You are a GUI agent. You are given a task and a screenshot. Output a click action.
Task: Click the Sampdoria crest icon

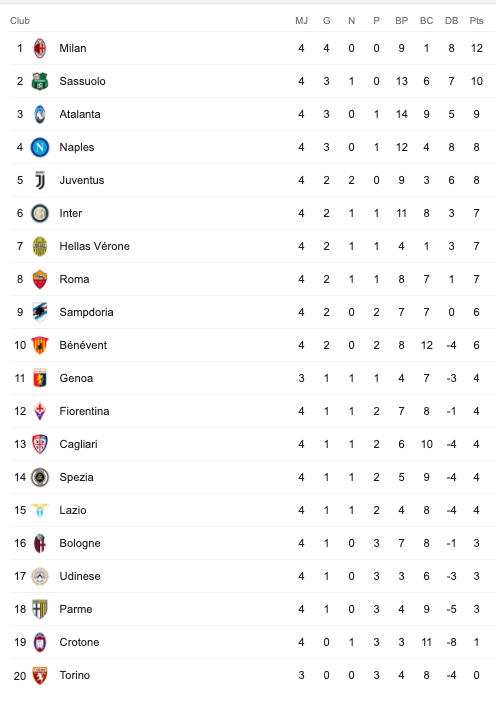pyautogui.click(x=40, y=312)
